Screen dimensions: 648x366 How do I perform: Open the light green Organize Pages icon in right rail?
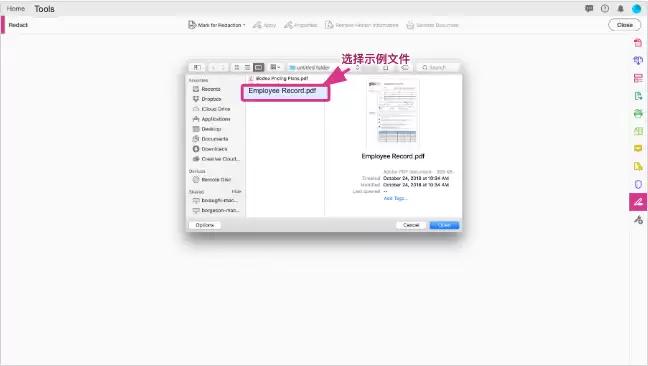click(638, 131)
